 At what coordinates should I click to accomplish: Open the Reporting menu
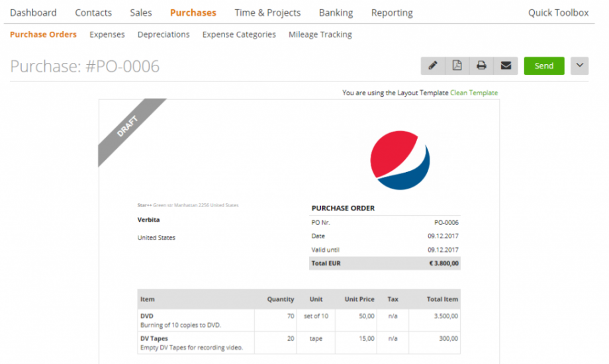[x=392, y=13]
